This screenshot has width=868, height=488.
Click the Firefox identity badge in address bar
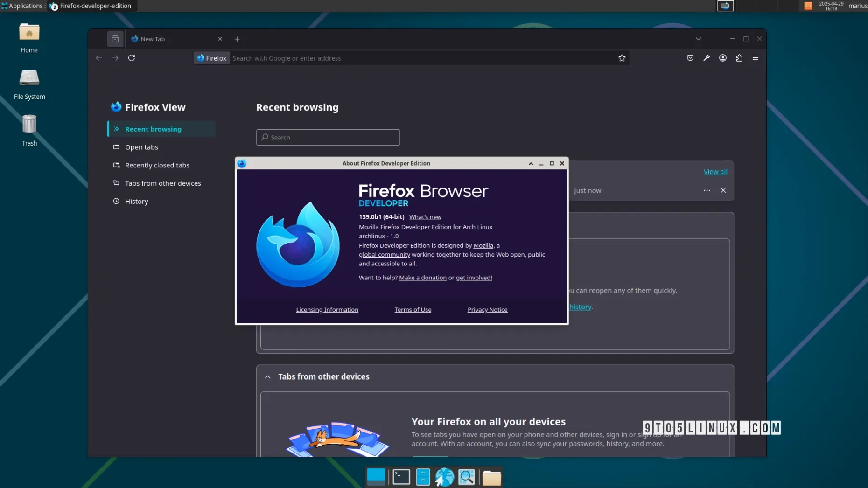tap(212, 58)
